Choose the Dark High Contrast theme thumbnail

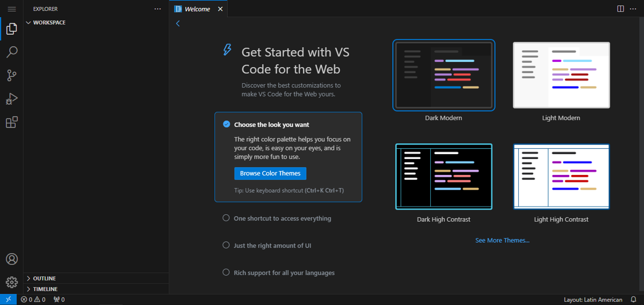coord(444,177)
